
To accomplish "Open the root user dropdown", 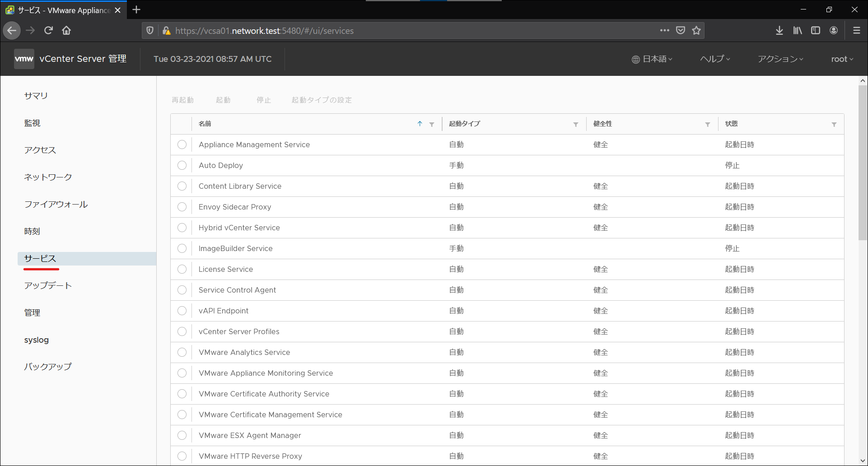I will [842, 59].
